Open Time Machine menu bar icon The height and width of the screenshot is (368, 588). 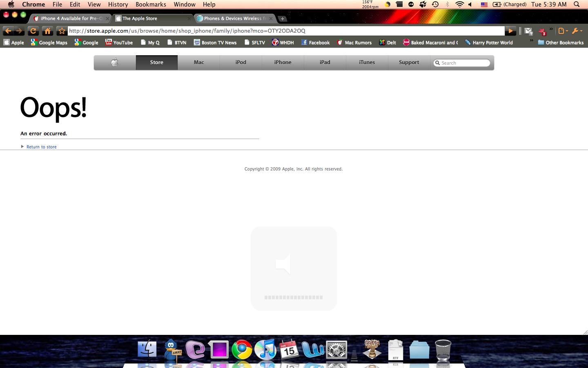pyautogui.click(x=435, y=4)
